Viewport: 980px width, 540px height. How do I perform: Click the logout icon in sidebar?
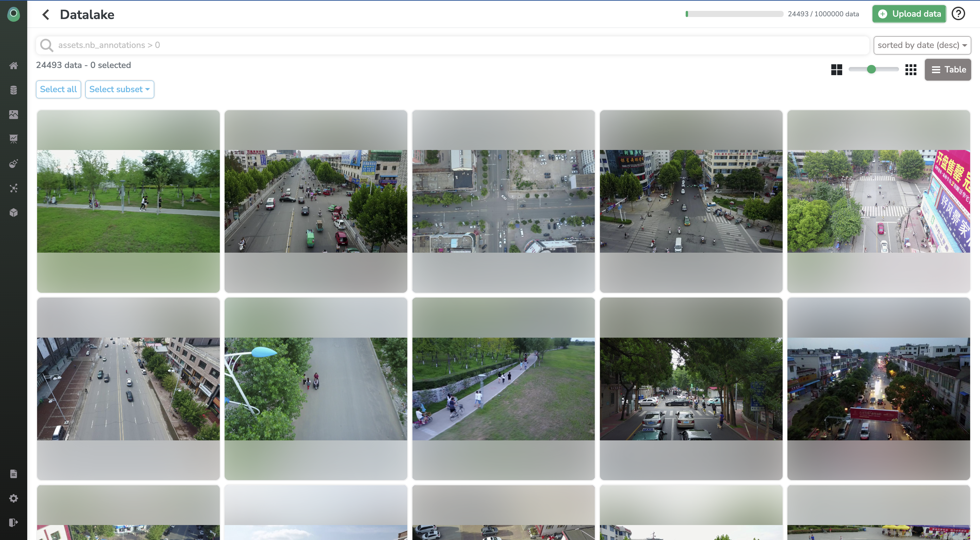click(x=13, y=523)
